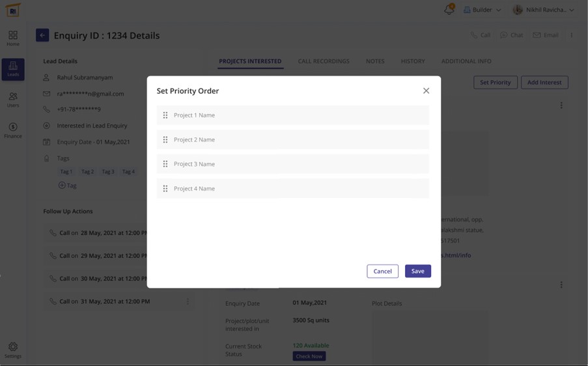588x366 pixels.
Task: Switch to the Additional Info tab
Action: coord(466,61)
